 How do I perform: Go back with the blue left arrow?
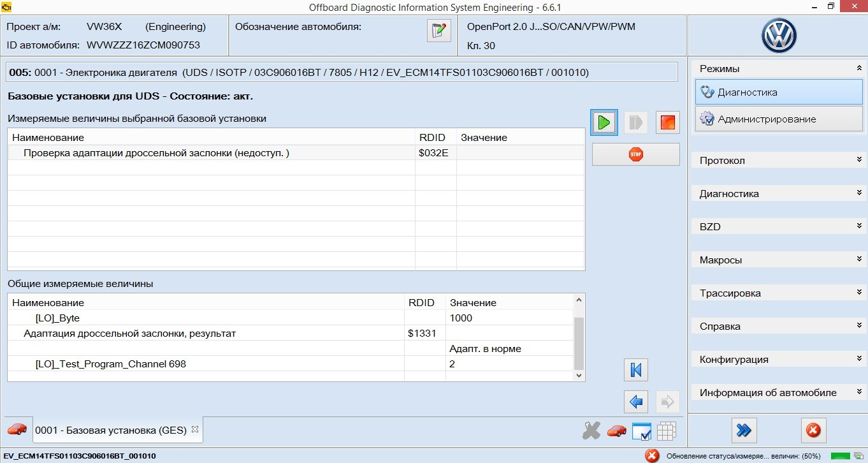(635, 402)
